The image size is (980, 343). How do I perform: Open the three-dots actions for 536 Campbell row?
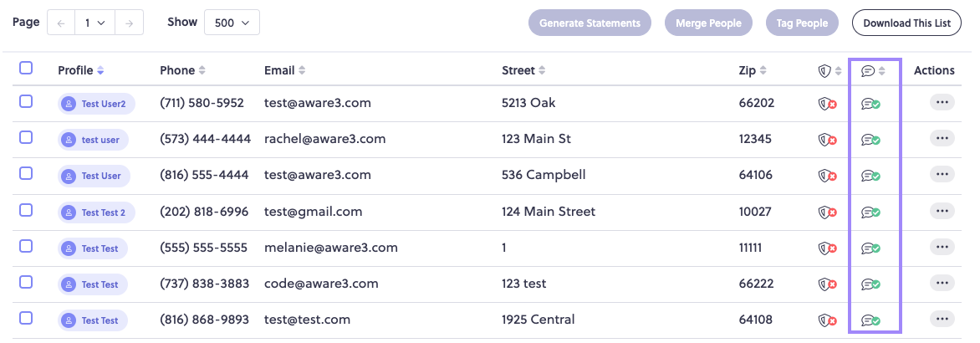942,175
